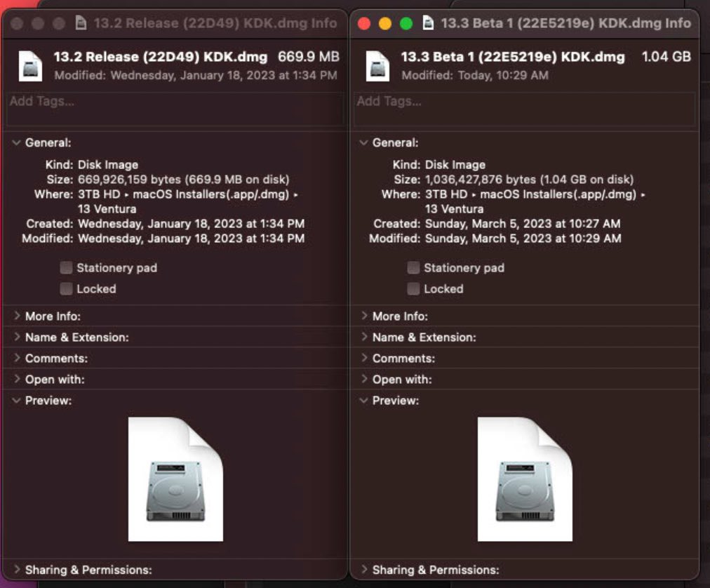710x588 pixels.
Task: Click Modified date Sunday, March 5, 2023 at 10:29 AM
Action: (x=523, y=239)
